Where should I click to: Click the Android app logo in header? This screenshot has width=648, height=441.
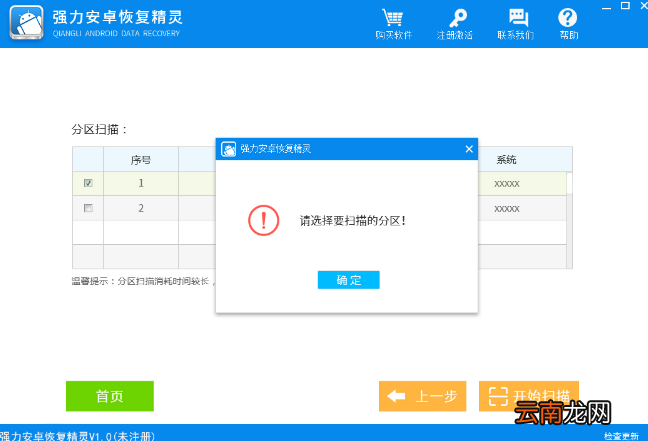[26, 23]
